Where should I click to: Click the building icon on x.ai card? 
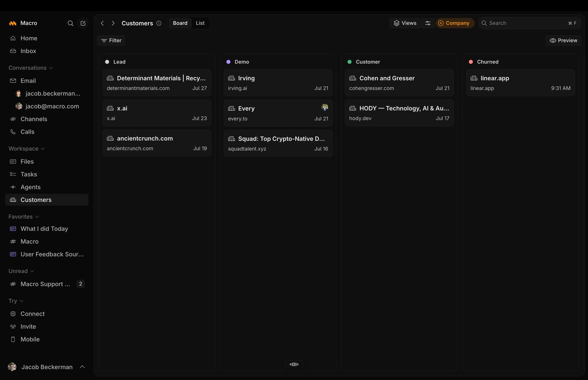point(110,108)
